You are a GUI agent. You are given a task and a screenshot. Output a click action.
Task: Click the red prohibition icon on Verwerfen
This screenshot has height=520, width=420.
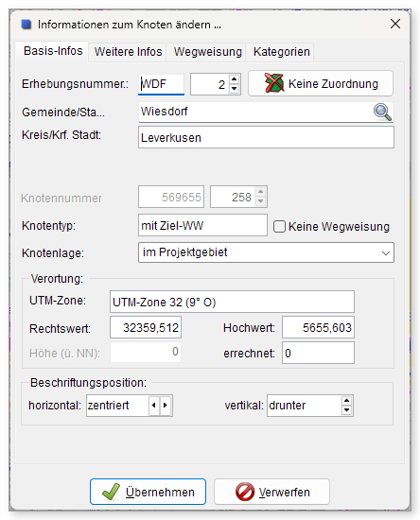(x=245, y=492)
